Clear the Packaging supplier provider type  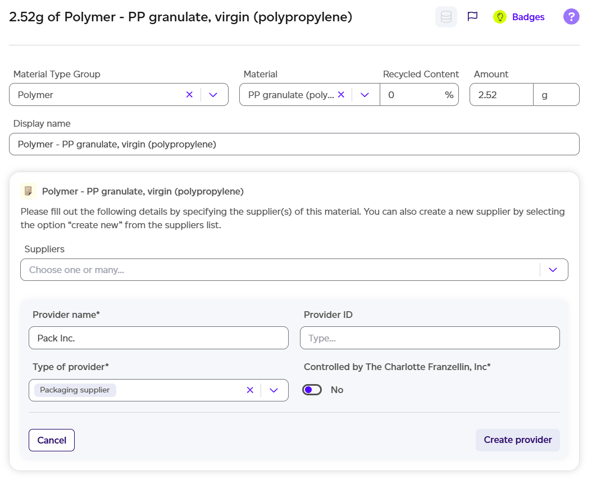coord(250,390)
